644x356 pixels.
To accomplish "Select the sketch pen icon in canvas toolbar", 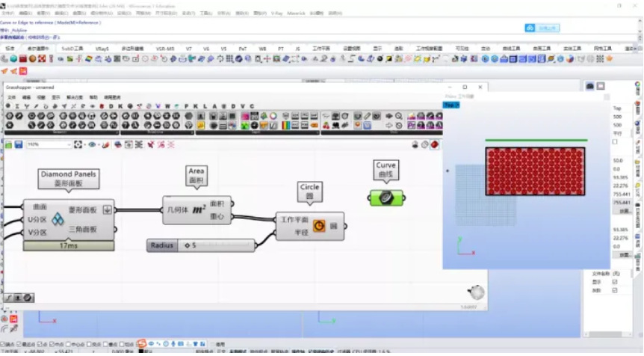I will point(106,144).
